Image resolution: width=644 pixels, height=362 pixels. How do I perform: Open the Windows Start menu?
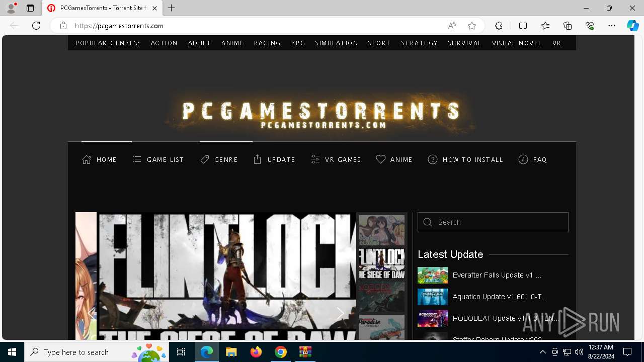[12, 352]
